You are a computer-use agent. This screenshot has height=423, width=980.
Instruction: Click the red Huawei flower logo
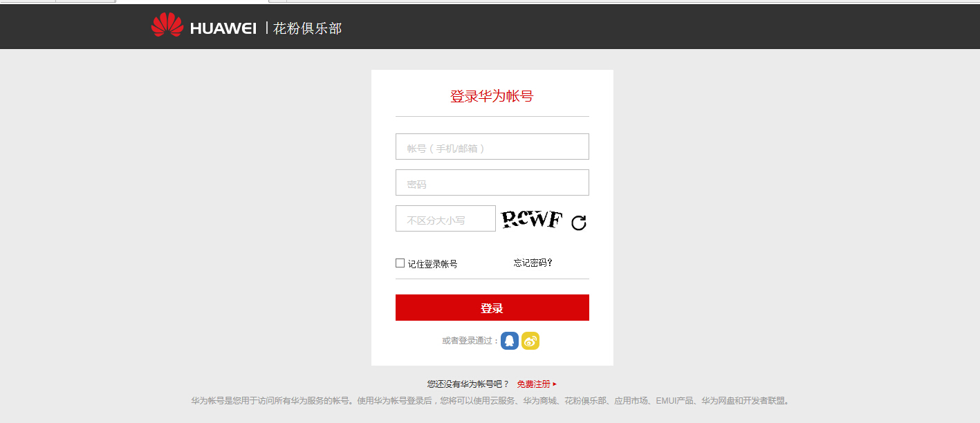pyautogui.click(x=167, y=25)
